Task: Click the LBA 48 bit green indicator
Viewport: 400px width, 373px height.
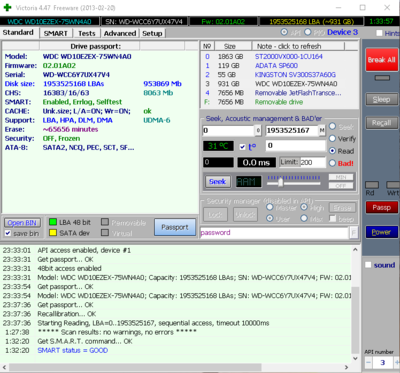Action: point(53,222)
